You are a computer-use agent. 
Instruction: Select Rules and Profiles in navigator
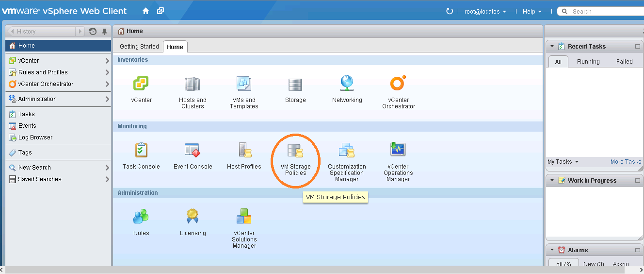coord(58,72)
